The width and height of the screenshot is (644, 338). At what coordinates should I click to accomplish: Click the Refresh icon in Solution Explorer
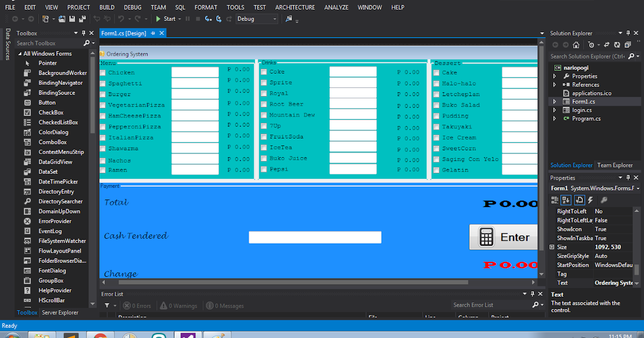click(x=618, y=45)
